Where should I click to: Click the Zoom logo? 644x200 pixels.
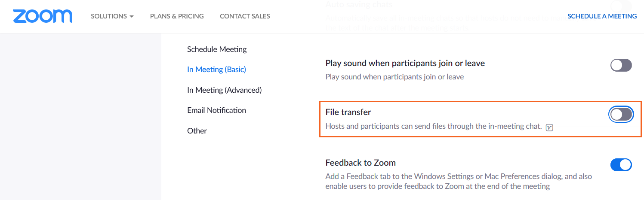(x=43, y=16)
